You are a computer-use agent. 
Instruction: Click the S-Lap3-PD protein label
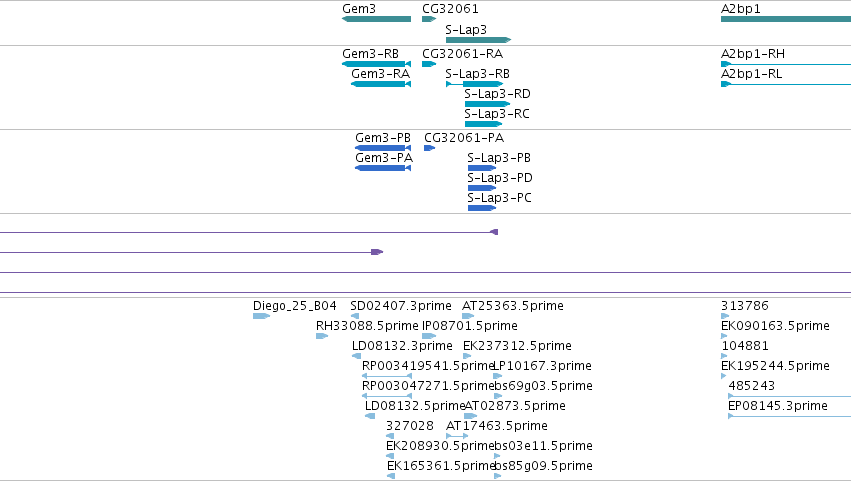pos(500,178)
